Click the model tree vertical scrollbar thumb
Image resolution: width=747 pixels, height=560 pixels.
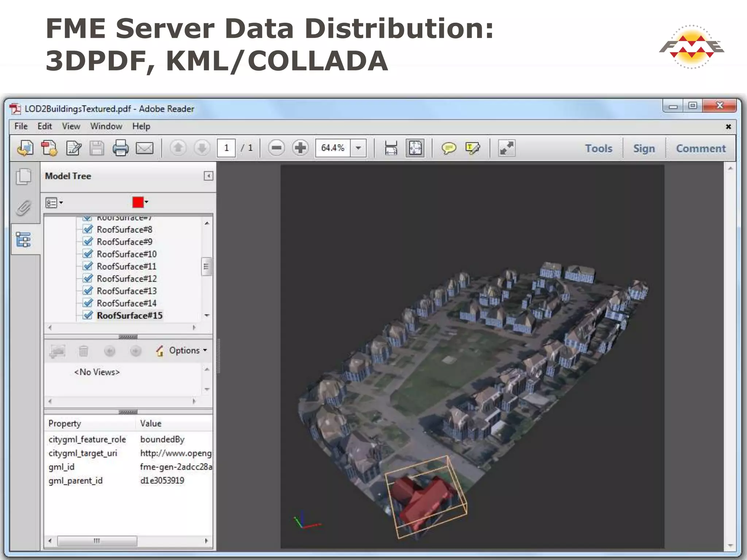(x=206, y=267)
